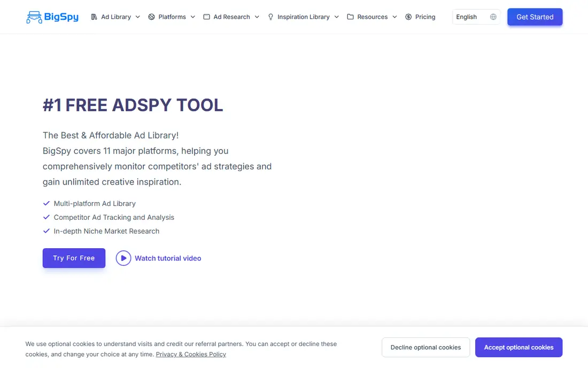
Task: Expand the Resources dropdown chevron
Action: click(394, 17)
